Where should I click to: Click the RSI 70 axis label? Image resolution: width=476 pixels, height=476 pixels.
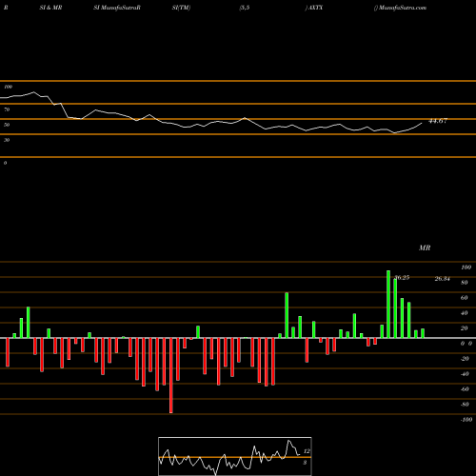pos(7,109)
